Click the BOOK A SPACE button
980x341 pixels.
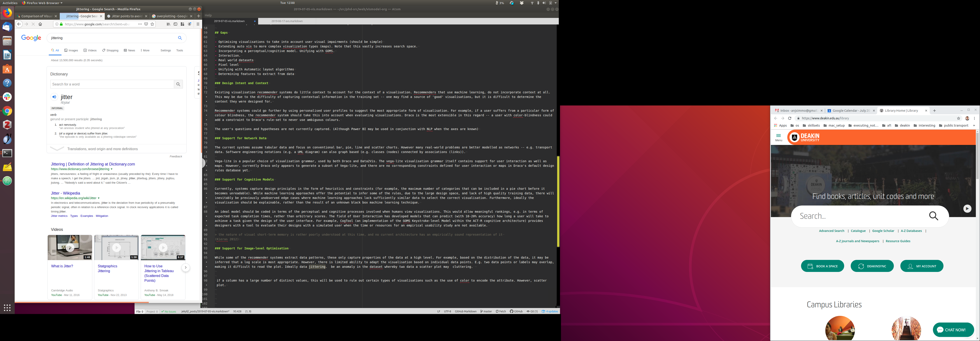pyautogui.click(x=822, y=266)
